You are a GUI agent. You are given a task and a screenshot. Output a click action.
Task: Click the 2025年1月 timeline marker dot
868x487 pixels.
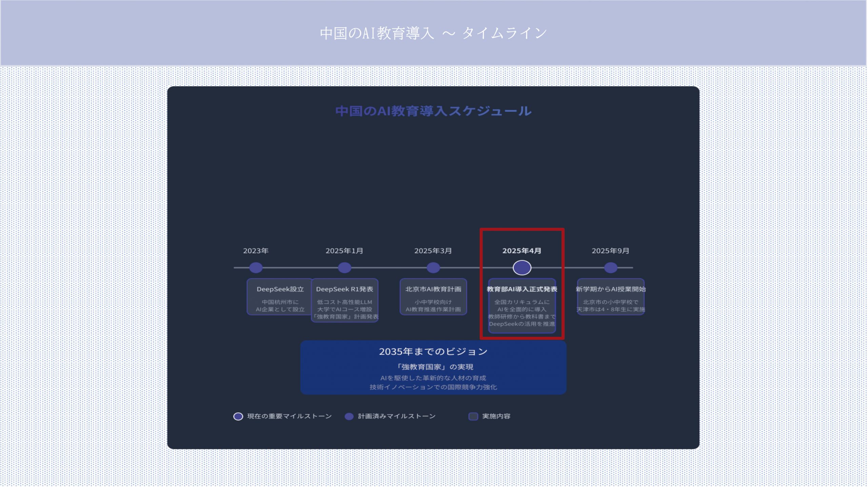point(344,268)
